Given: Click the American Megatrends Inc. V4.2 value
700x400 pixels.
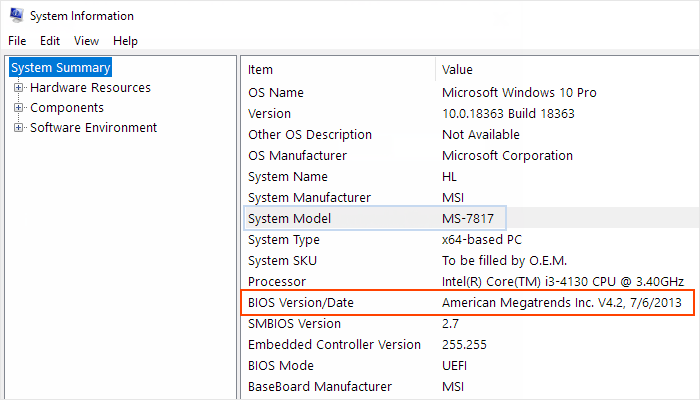Looking at the screenshot, I should coord(562,302).
